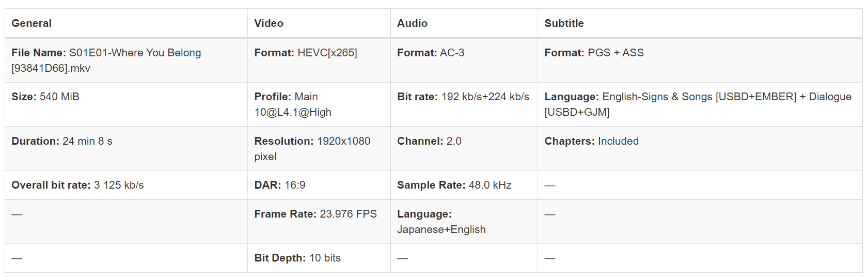Click the Duration 24 min 8 s cell
The image size is (868, 277).
coord(126,149)
